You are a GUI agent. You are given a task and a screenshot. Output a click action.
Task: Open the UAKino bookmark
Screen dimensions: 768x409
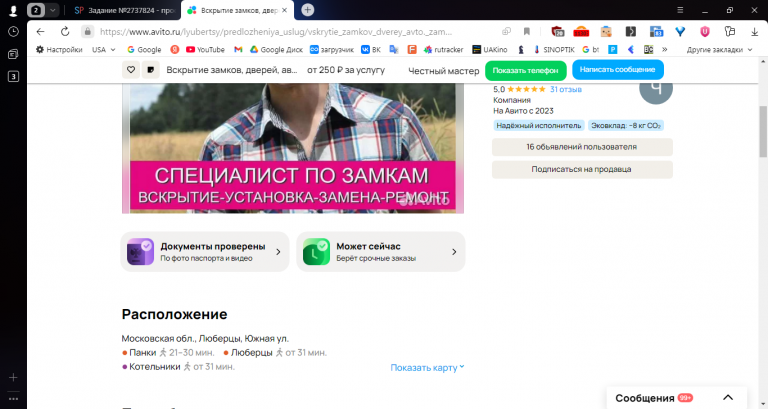click(x=489, y=49)
